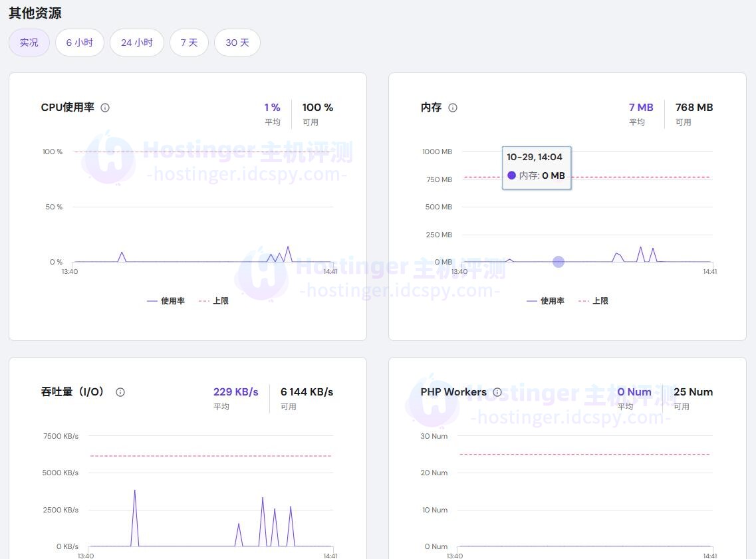This screenshot has height=559, width=756.
Task: Click the info icon beside 内存
Action: (x=453, y=108)
